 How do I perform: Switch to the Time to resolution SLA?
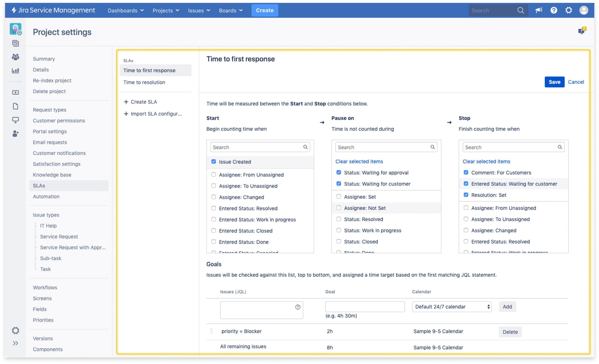[144, 82]
